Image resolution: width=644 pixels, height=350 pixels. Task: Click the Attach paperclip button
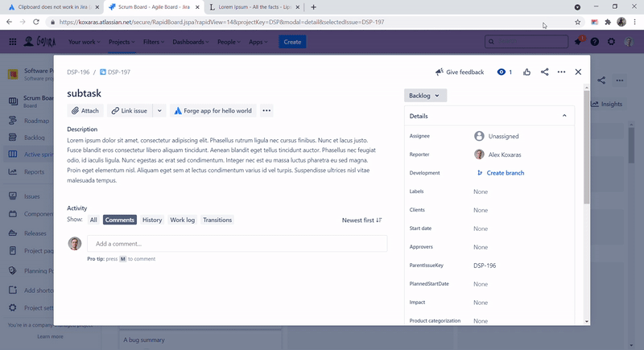[x=85, y=111]
